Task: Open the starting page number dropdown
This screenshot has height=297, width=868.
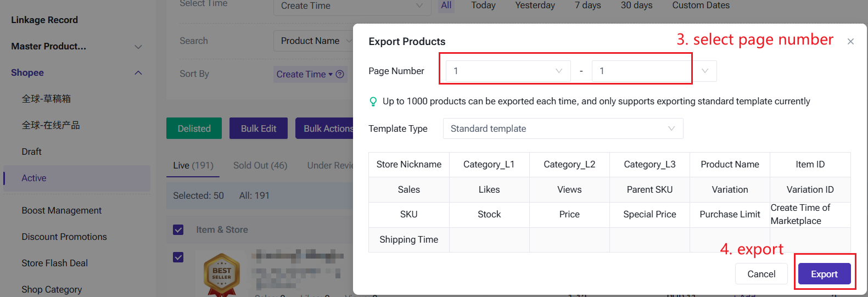Action: click(x=508, y=71)
